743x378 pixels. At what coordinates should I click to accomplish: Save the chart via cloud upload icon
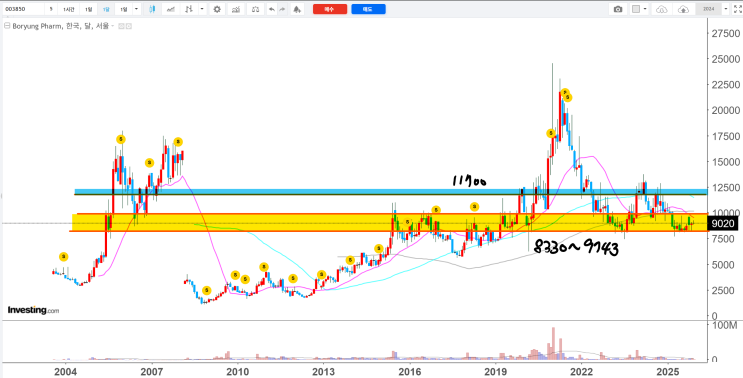tap(683, 9)
